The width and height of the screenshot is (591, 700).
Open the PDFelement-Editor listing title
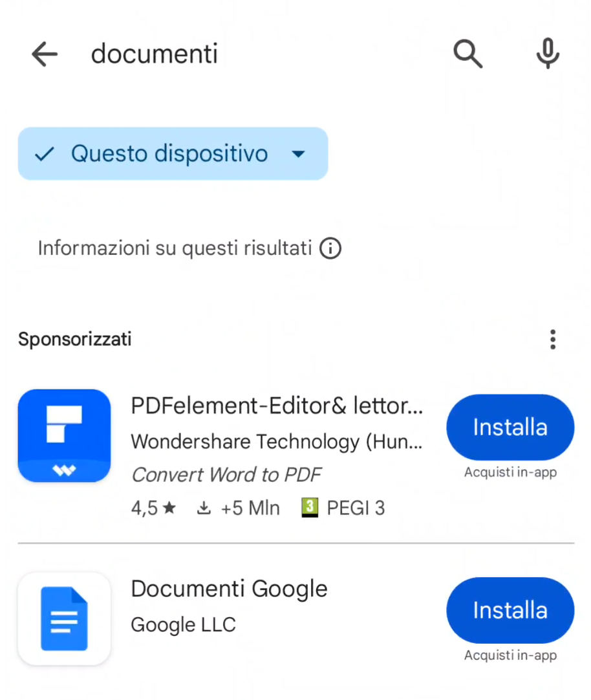(277, 406)
